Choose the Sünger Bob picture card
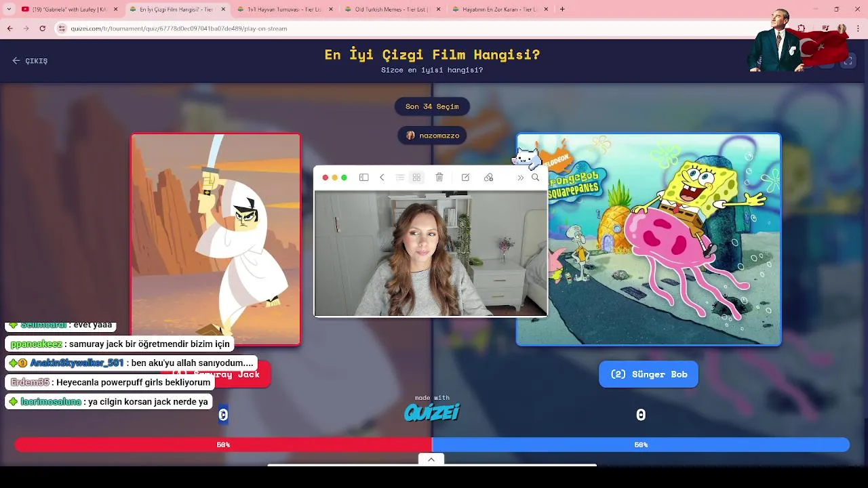Viewport: 868px width, 488px height. (649, 239)
